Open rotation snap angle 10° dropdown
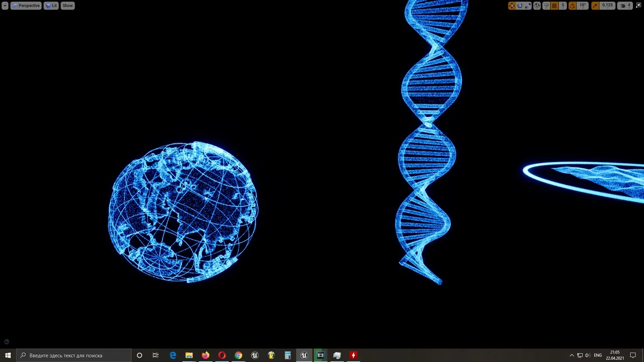 click(x=583, y=6)
